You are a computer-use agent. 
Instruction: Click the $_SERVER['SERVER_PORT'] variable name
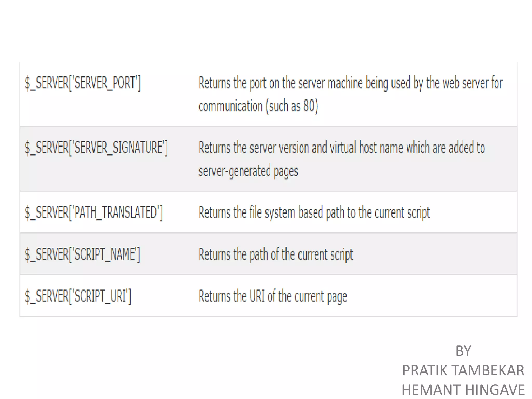tap(83, 83)
